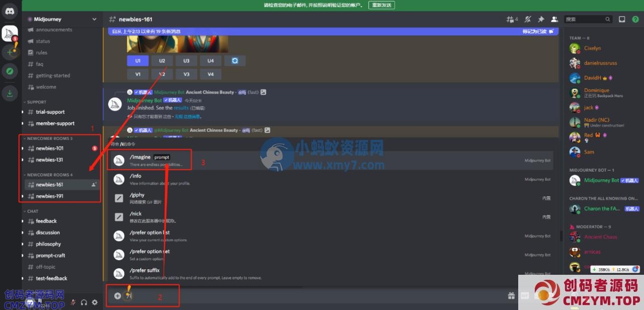The image size is (644, 310).
Task: Open user settings gear icon
Action: click(x=94, y=302)
